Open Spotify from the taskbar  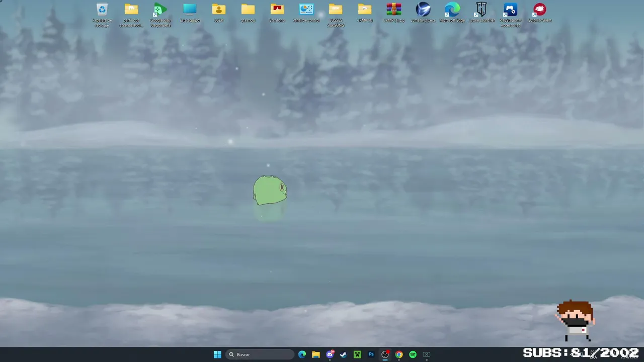413,354
